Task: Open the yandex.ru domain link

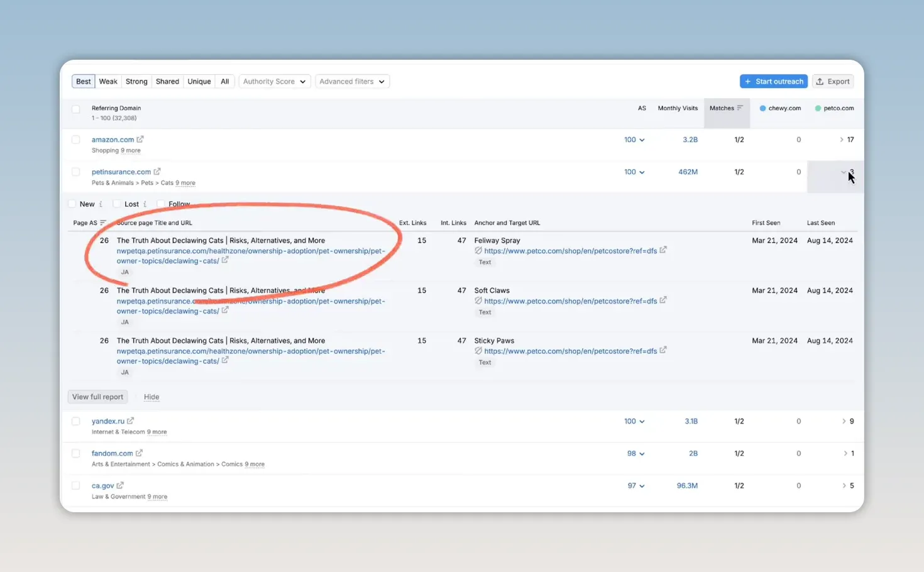Action: [108, 421]
